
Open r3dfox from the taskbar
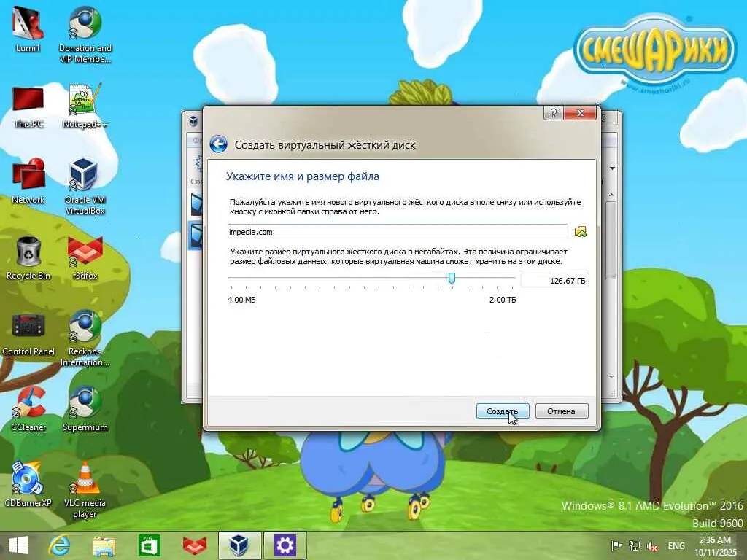tap(194, 545)
